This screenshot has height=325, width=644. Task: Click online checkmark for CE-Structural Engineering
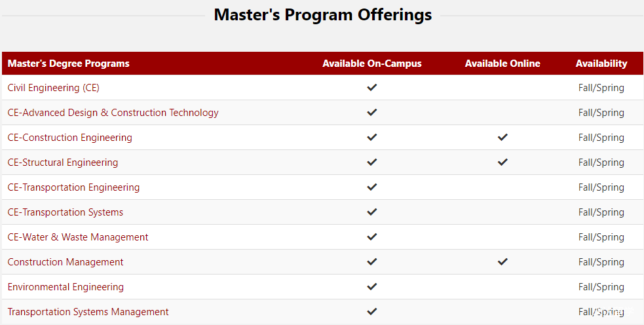[502, 162]
